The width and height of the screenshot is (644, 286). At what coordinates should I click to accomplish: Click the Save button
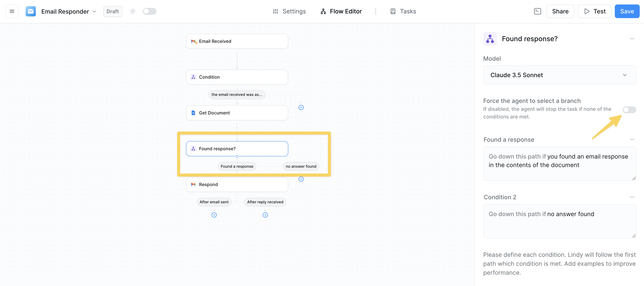click(627, 11)
